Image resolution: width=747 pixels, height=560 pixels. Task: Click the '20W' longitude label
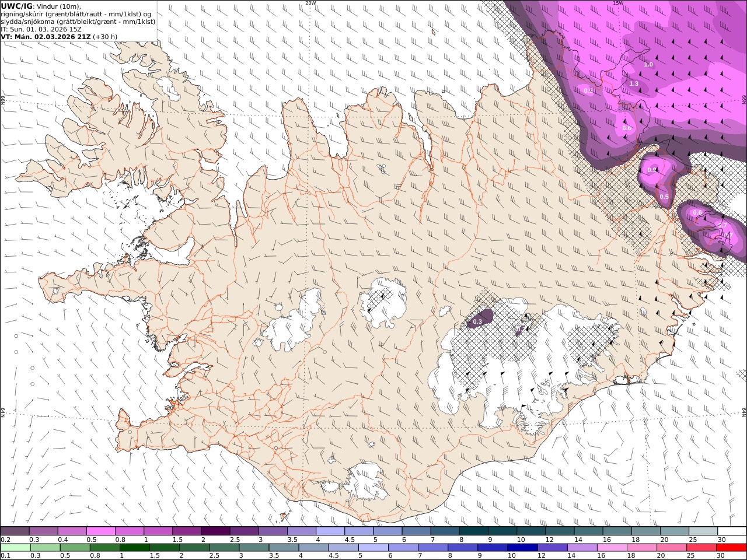point(310,3)
